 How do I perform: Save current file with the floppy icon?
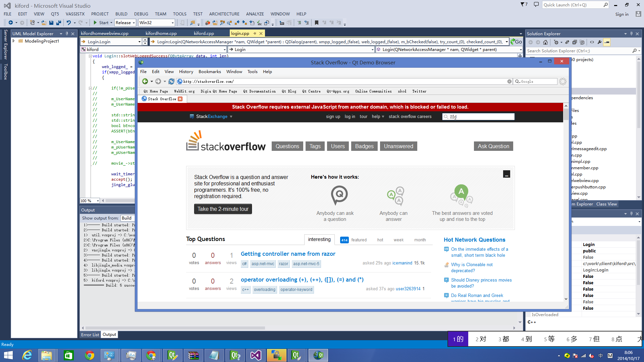pos(51,23)
